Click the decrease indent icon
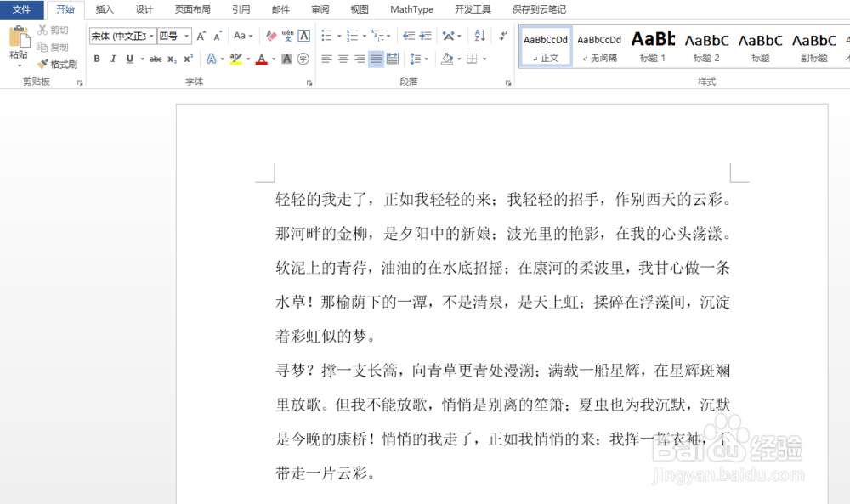Image resolution: width=850 pixels, height=504 pixels. tap(409, 37)
